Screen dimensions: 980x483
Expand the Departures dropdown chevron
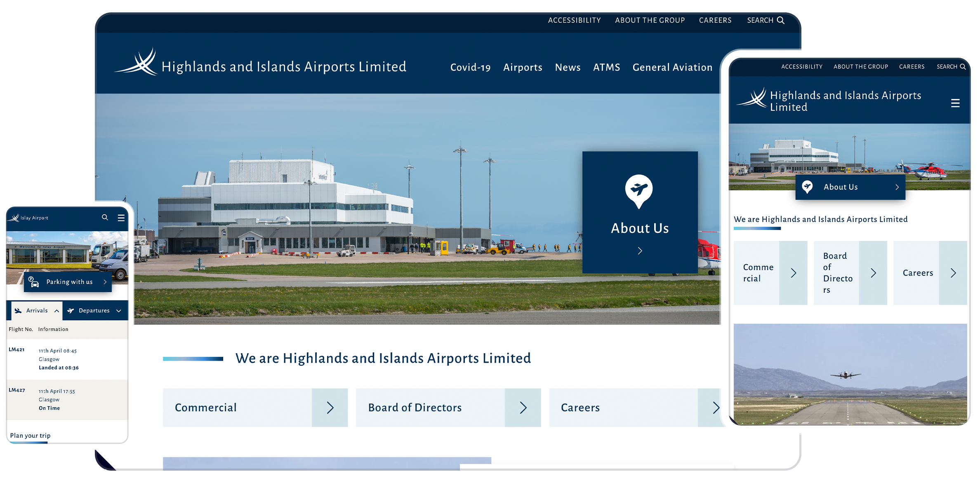[119, 311]
